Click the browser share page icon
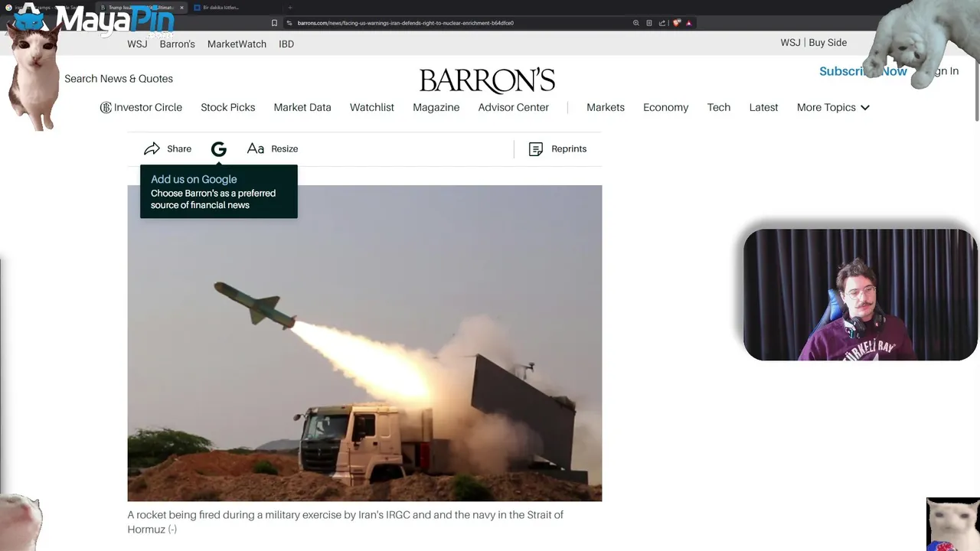 coord(662,23)
